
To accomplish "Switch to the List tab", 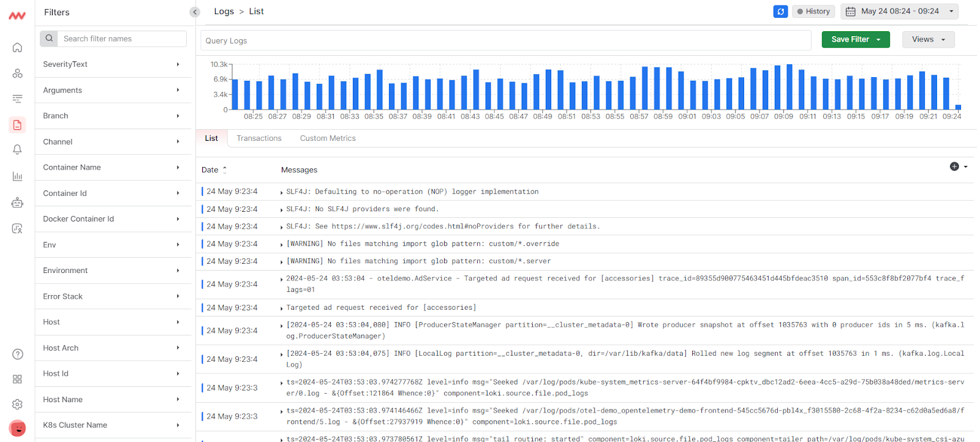I will tap(211, 138).
